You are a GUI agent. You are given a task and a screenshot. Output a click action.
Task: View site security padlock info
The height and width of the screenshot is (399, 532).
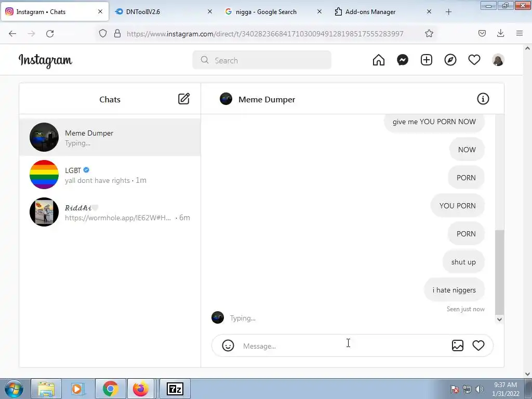click(x=117, y=34)
